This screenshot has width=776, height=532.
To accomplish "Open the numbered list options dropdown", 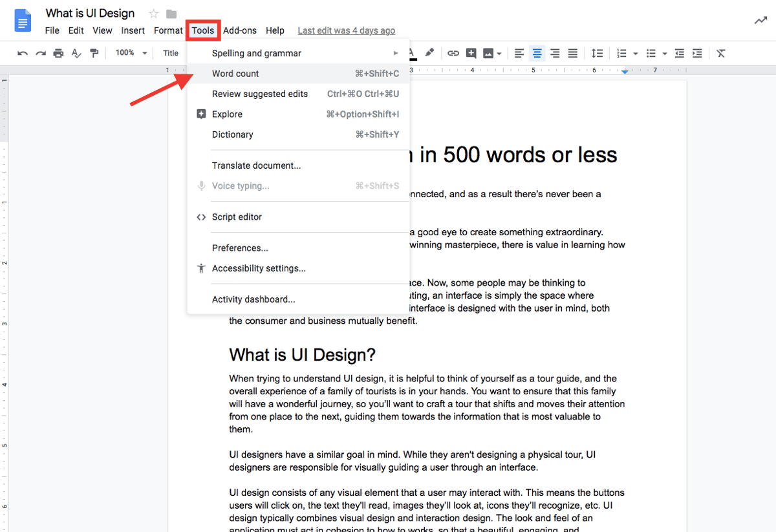I will coord(634,53).
